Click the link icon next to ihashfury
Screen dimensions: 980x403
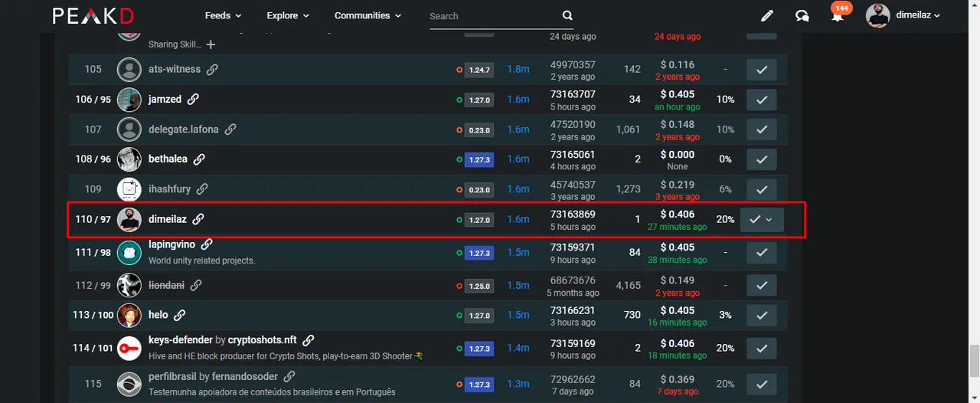pos(203,188)
